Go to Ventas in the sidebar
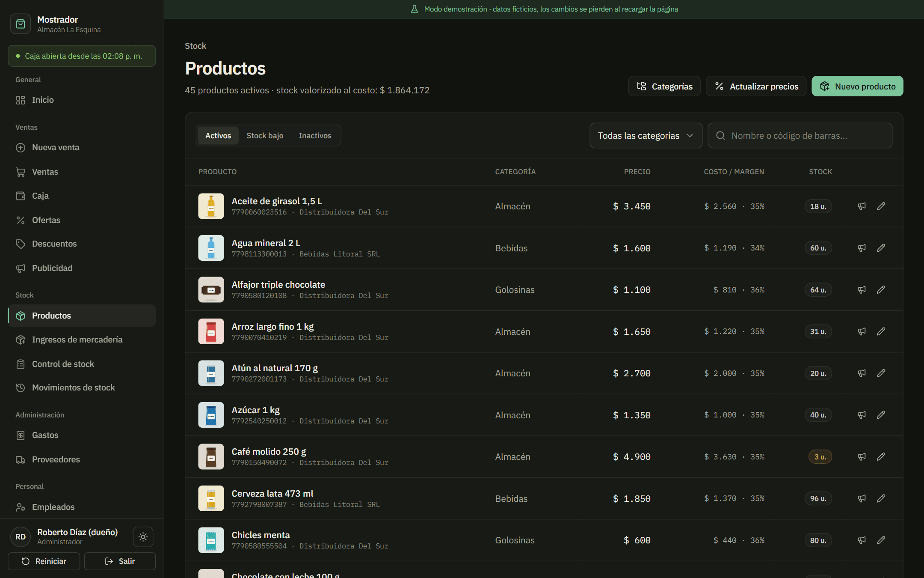Screen dimensions: 924x578 [x=82, y=172]
